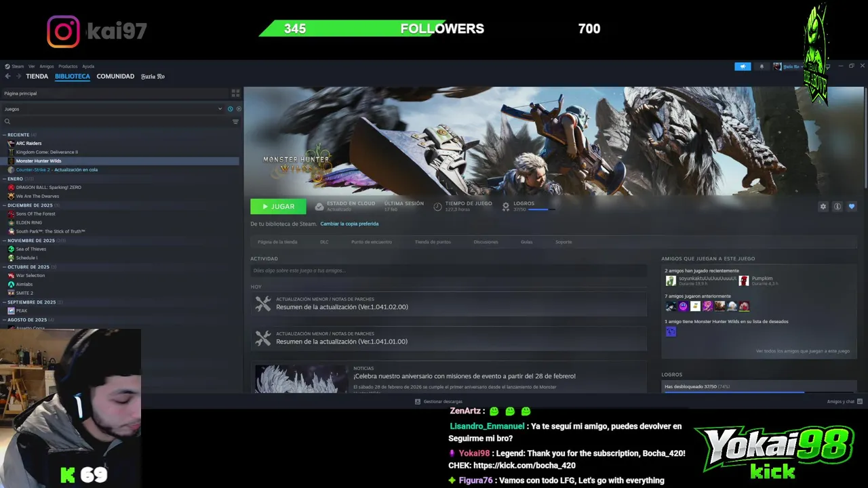Open advanced filter options icon
The height and width of the screenshot is (488, 868).
click(x=235, y=122)
